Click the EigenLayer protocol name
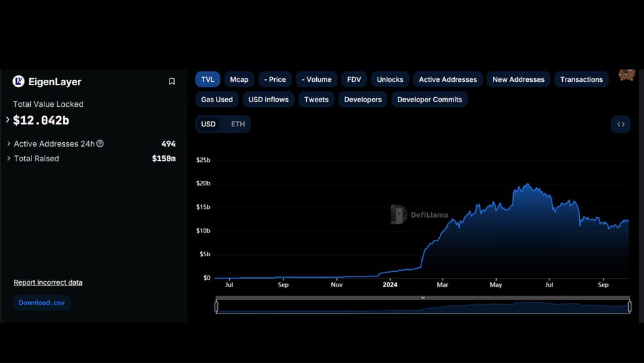 coord(54,82)
